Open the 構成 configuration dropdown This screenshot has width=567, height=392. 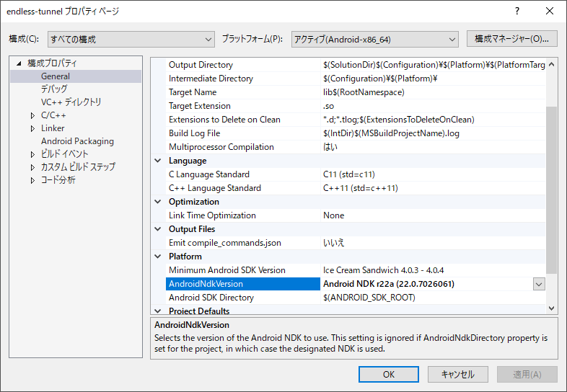[x=131, y=39]
